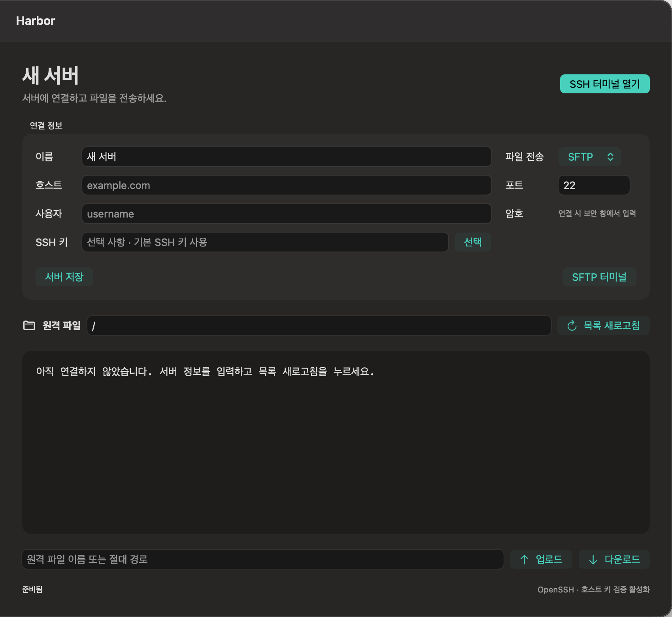This screenshot has width=672, height=617.
Task: Click the 준비됨 status text
Action: (x=32, y=589)
